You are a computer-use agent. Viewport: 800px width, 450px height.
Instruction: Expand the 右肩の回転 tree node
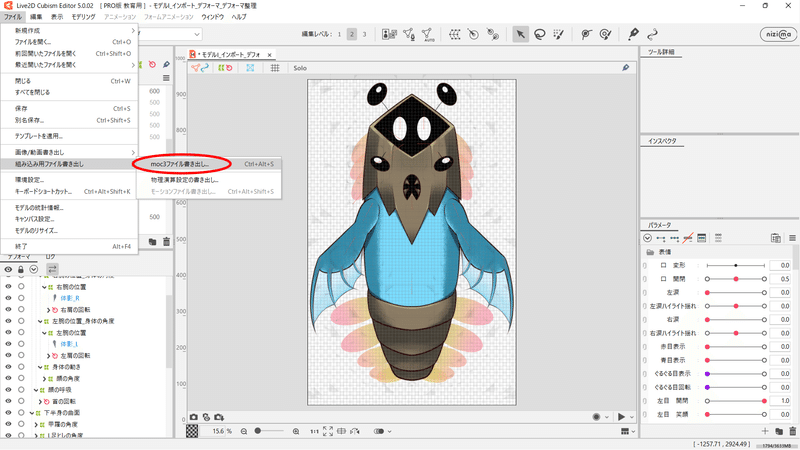(48, 310)
